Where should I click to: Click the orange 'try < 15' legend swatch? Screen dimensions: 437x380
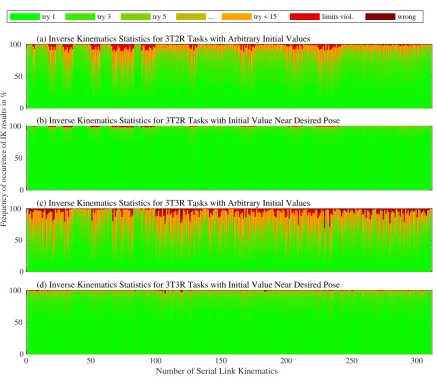[237, 16]
